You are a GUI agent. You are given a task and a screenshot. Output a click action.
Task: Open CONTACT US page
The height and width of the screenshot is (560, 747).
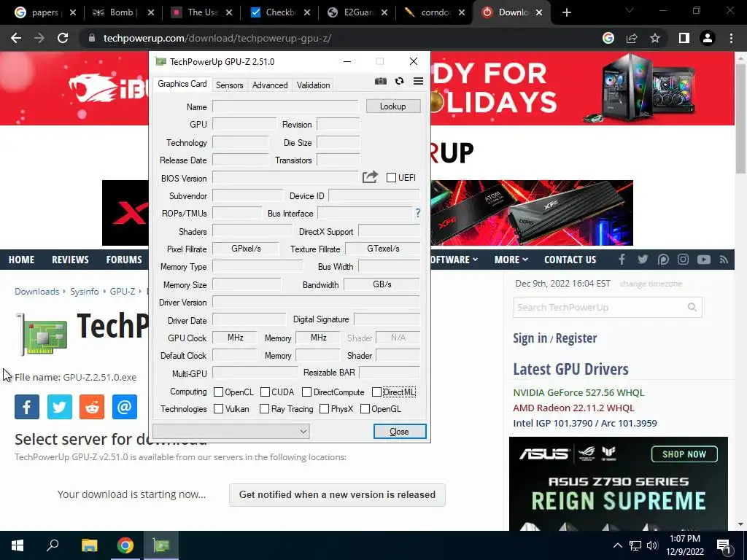570,260
